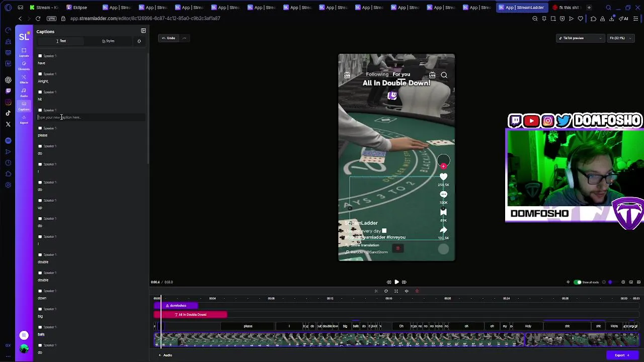The height and width of the screenshot is (362, 644).
Task: Select the Captions sidebar item
Action: pos(24,106)
